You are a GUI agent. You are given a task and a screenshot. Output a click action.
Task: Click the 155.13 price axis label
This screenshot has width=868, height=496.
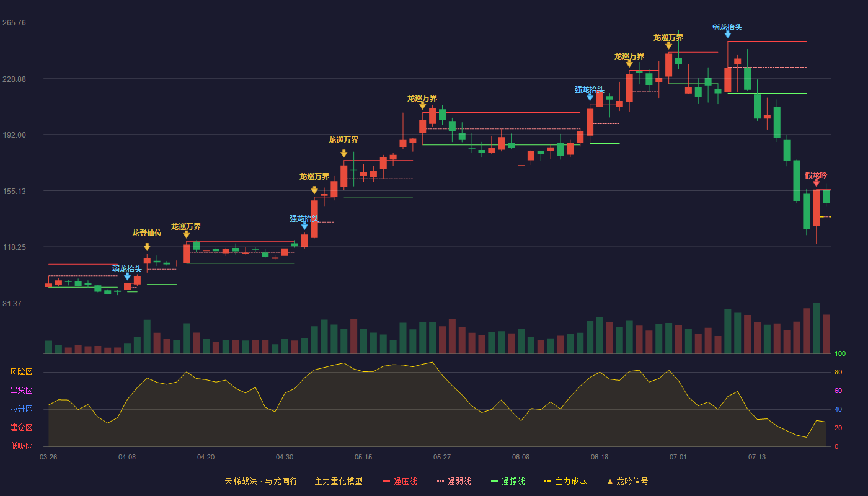14,191
